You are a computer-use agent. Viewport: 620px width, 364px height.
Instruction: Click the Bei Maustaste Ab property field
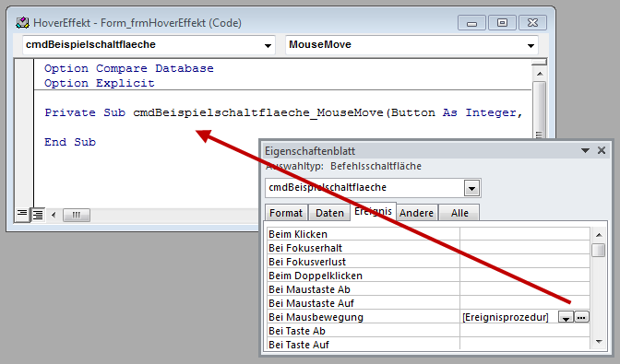click(x=525, y=289)
